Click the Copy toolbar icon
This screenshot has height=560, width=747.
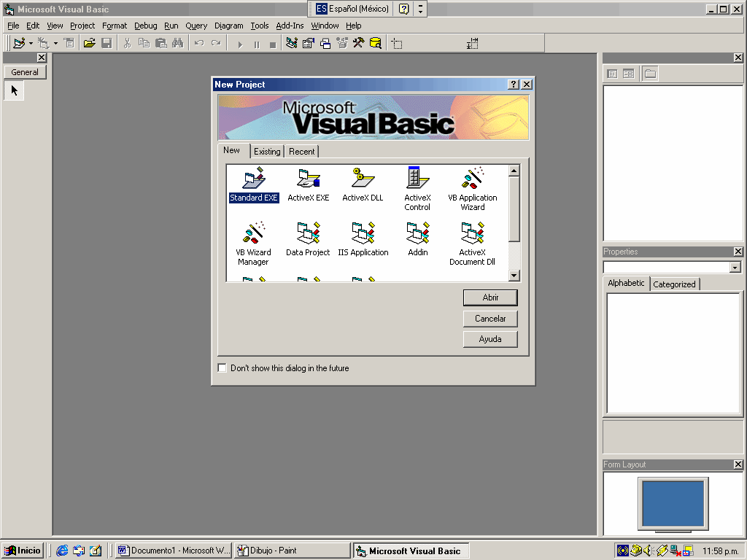click(144, 43)
